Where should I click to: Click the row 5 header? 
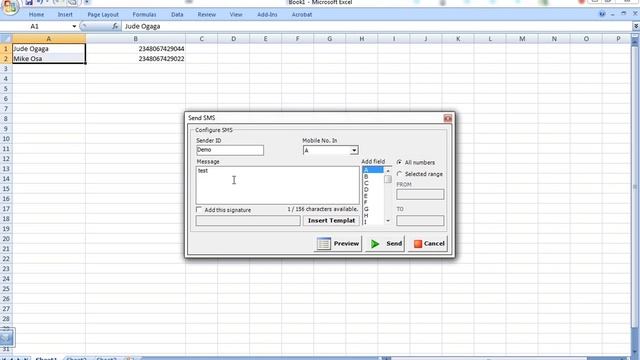pyautogui.click(x=6, y=89)
